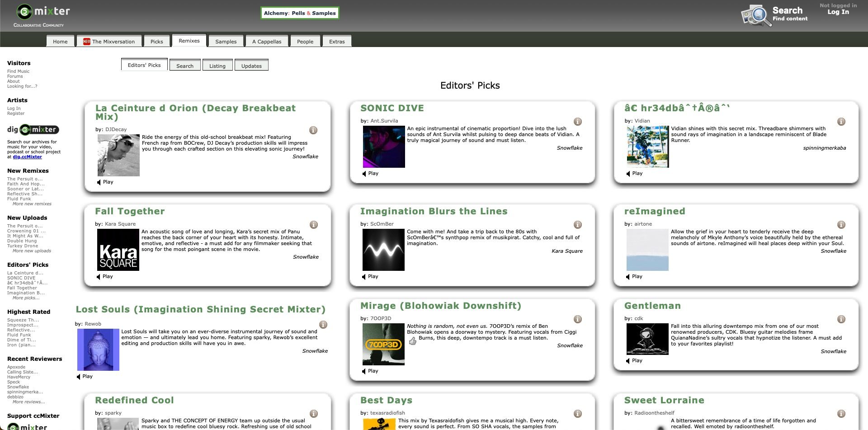The image size is (868, 430).
Task: Click the dig ccMixter logo in sidebar
Action: click(x=33, y=130)
